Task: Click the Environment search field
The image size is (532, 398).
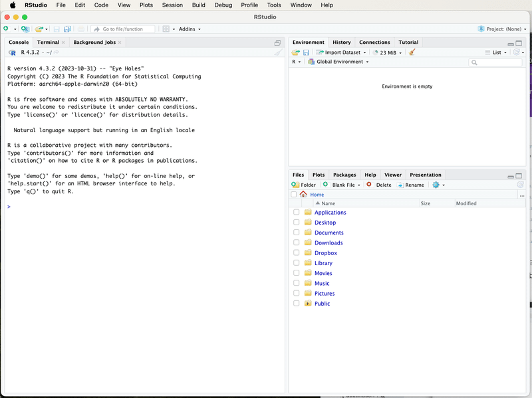Action: (x=495, y=62)
